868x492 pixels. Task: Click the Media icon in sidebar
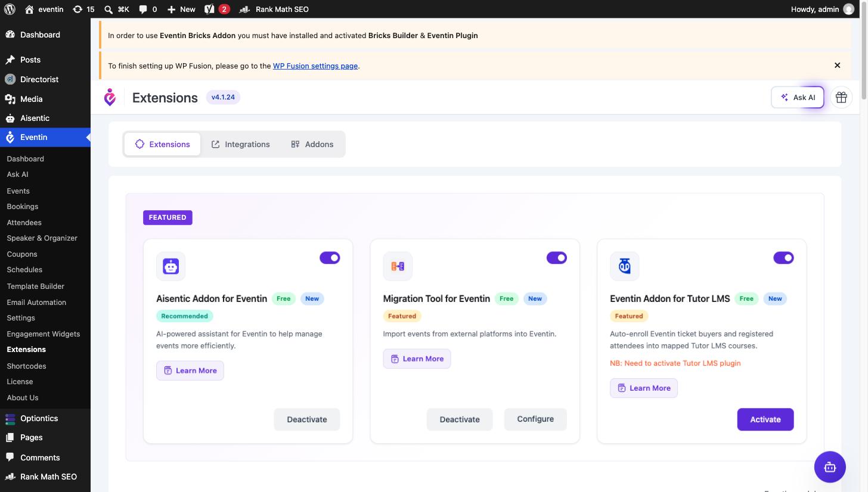pos(10,99)
